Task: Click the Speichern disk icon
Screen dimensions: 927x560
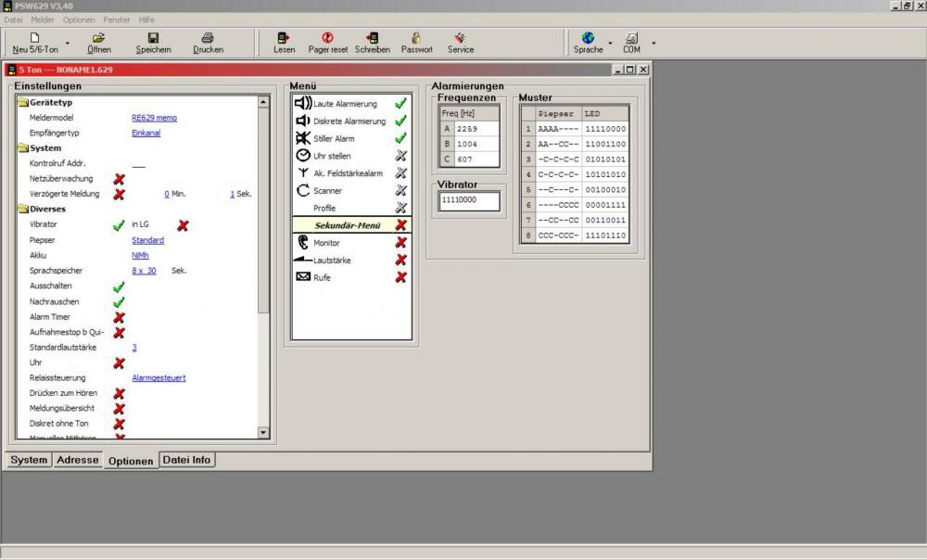Action: click(x=154, y=38)
